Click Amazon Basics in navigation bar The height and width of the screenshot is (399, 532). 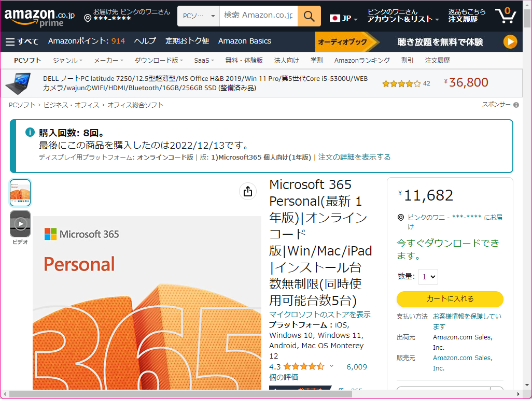click(245, 41)
